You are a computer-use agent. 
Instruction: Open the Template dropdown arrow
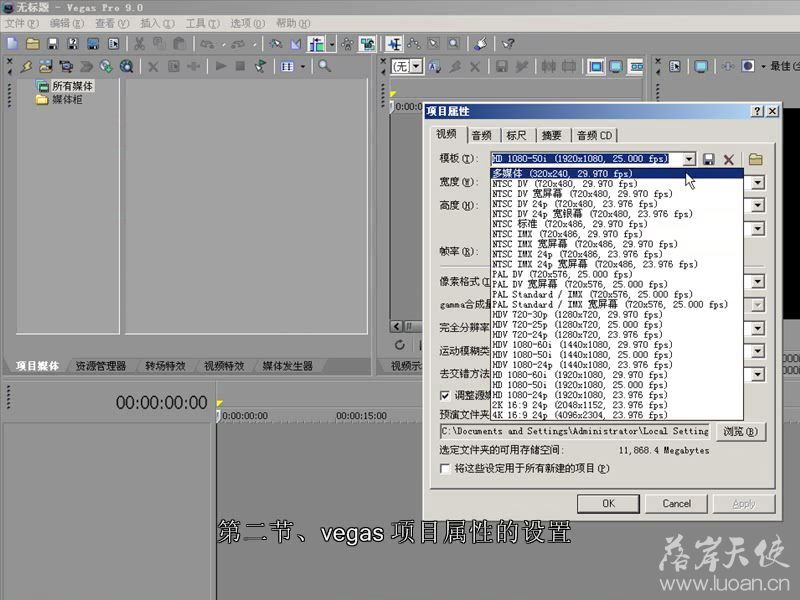[x=689, y=159]
